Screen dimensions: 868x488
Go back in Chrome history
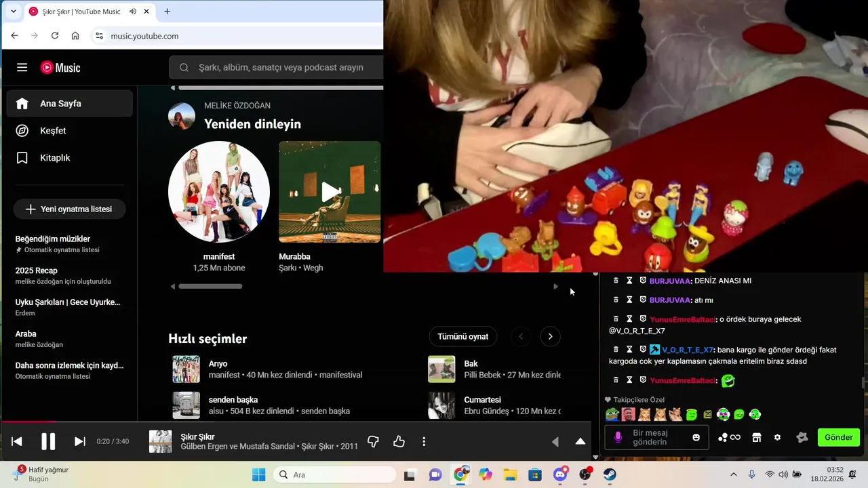pyautogui.click(x=14, y=36)
